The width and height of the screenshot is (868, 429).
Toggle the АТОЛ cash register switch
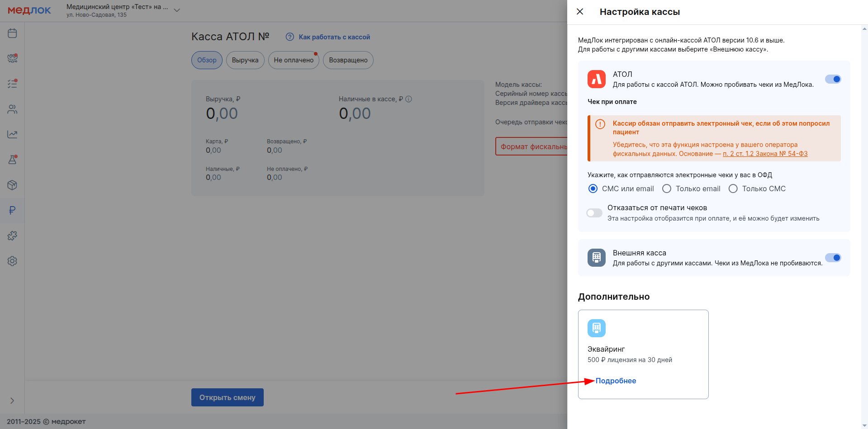click(x=833, y=79)
